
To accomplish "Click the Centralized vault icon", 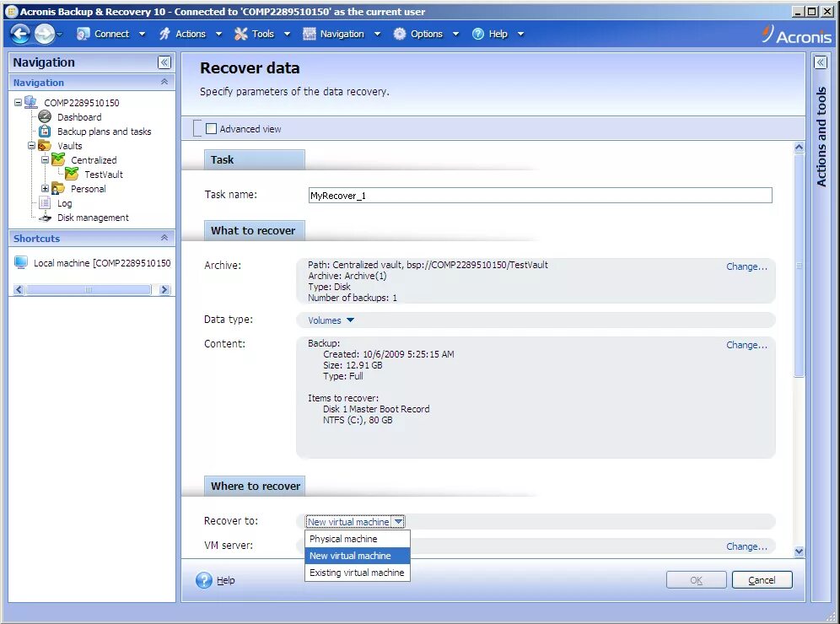I will click(x=58, y=159).
